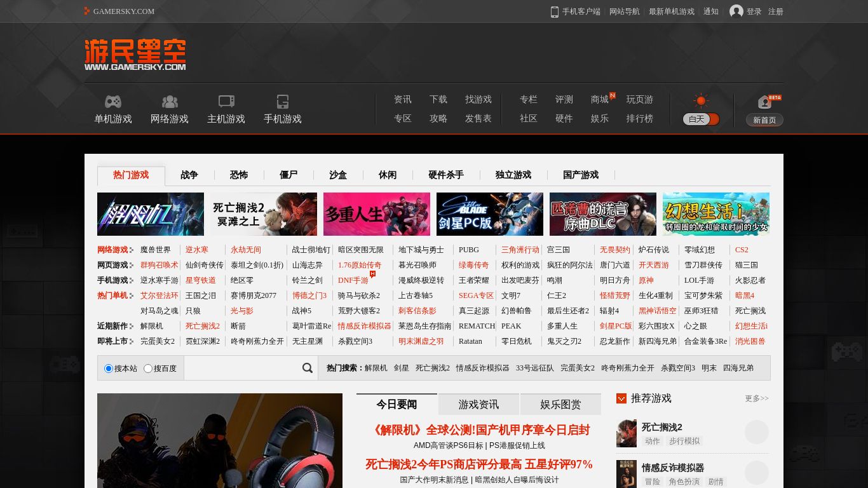Open 网站导航 in top bar
The image size is (868, 488).
625,11
